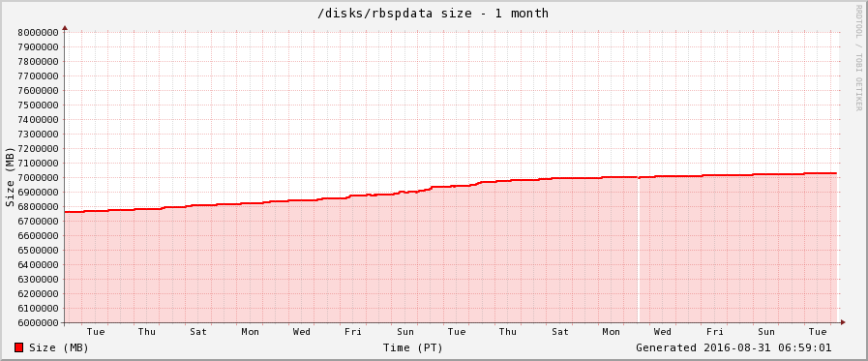Click the RRDTOOL / TOBI OETIKER watermark
The width and height of the screenshot is (868, 361).
[858, 57]
